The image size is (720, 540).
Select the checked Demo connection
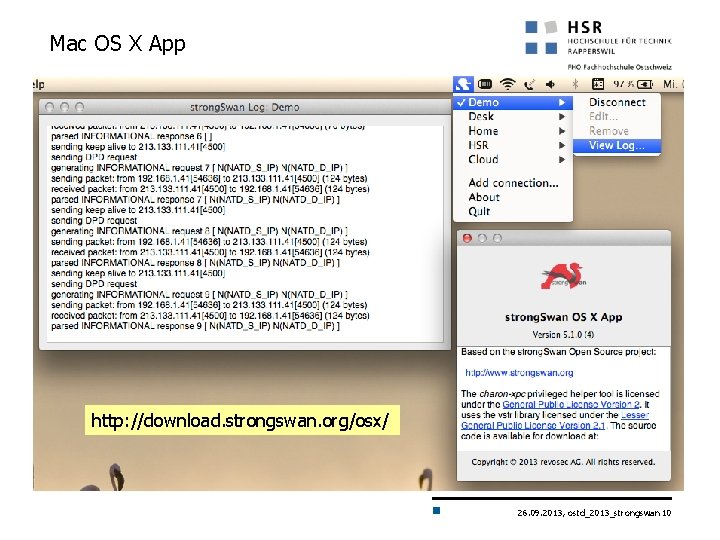[512, 102]
